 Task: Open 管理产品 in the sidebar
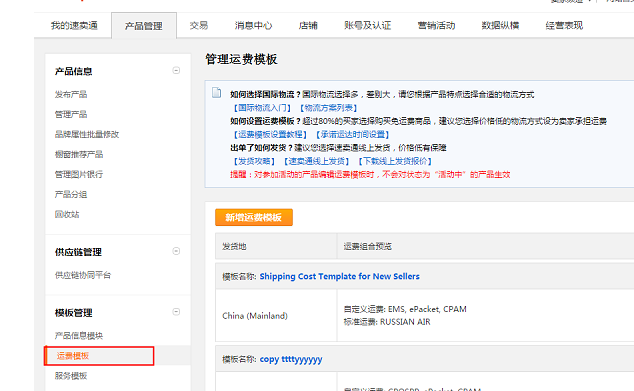(x=71, y=114)
